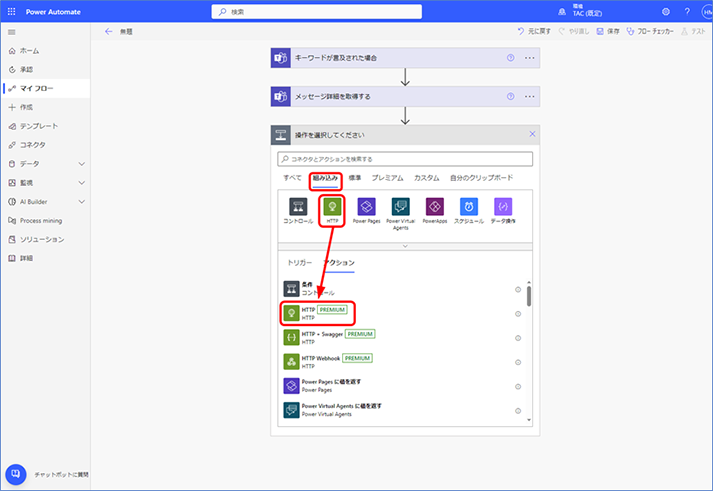Show info for Power Pages に値を返す
This screenshot has width=713, height=491.
518,386
